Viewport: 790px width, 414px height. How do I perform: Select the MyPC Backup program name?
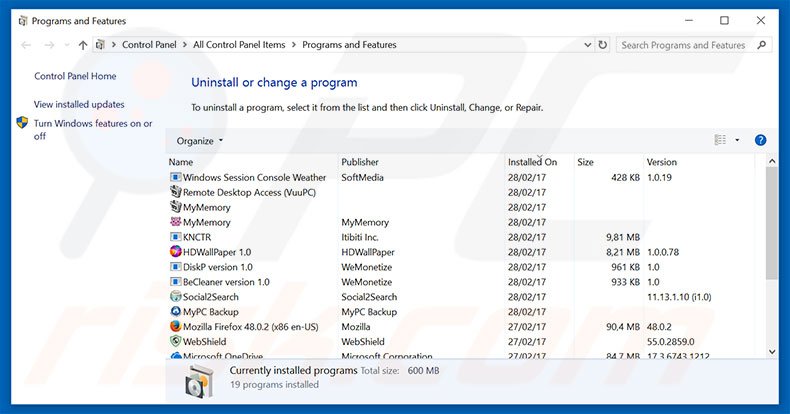tap(211, 312)
